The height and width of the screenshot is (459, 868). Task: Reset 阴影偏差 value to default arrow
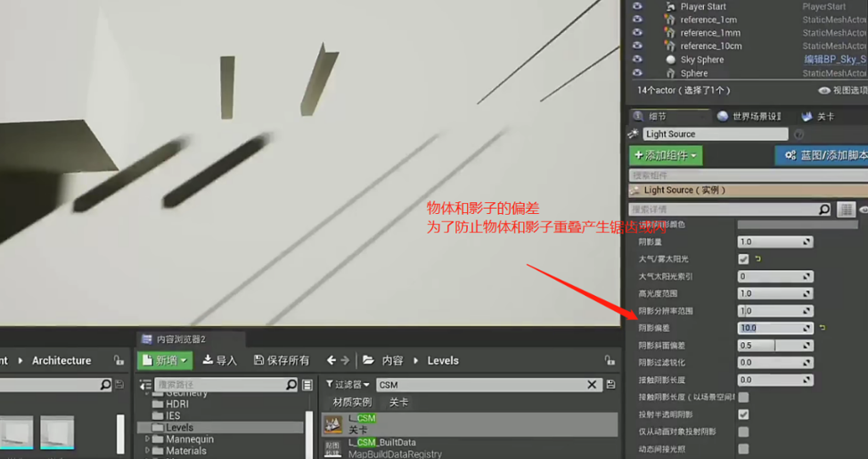click(x=822, y=328)
